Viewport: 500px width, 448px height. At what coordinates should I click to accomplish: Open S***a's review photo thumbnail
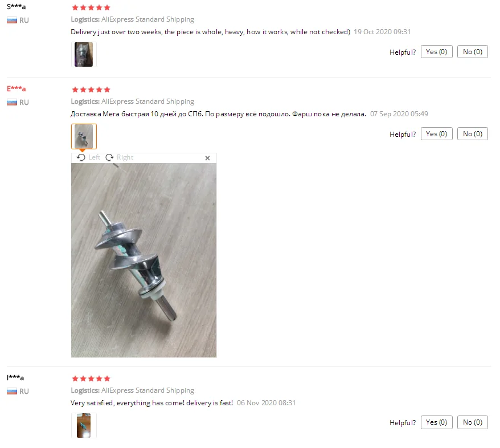pos(84,55)
